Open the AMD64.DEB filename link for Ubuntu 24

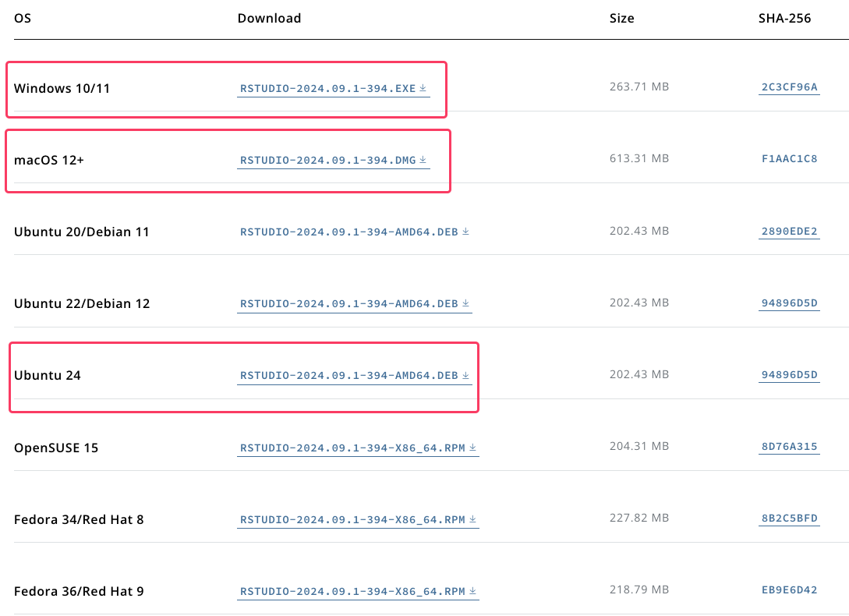(348, 376)
